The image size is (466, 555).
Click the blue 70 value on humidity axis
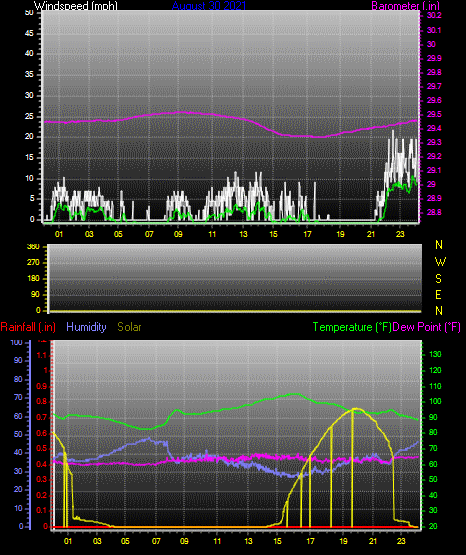tap(18, 397)
